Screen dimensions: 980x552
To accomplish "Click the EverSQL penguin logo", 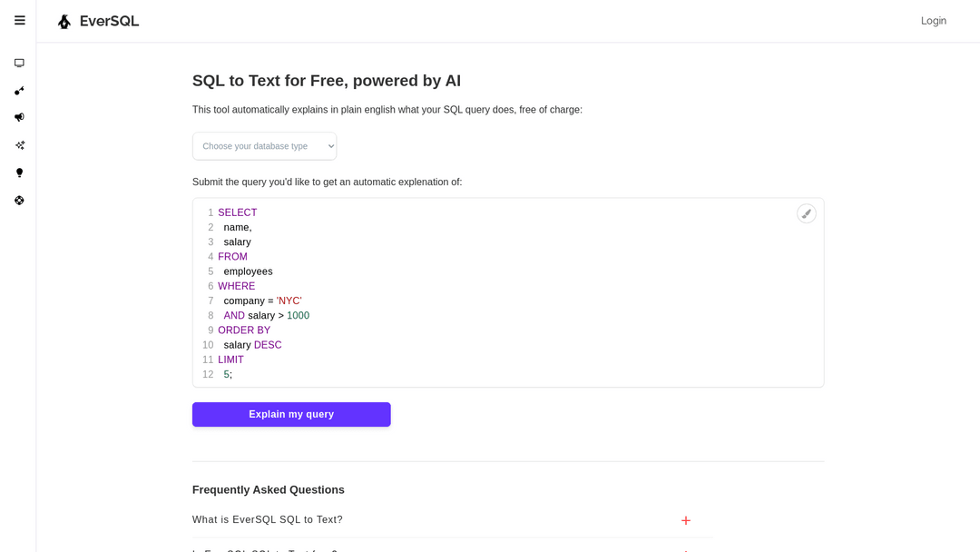I will (64, 21).
